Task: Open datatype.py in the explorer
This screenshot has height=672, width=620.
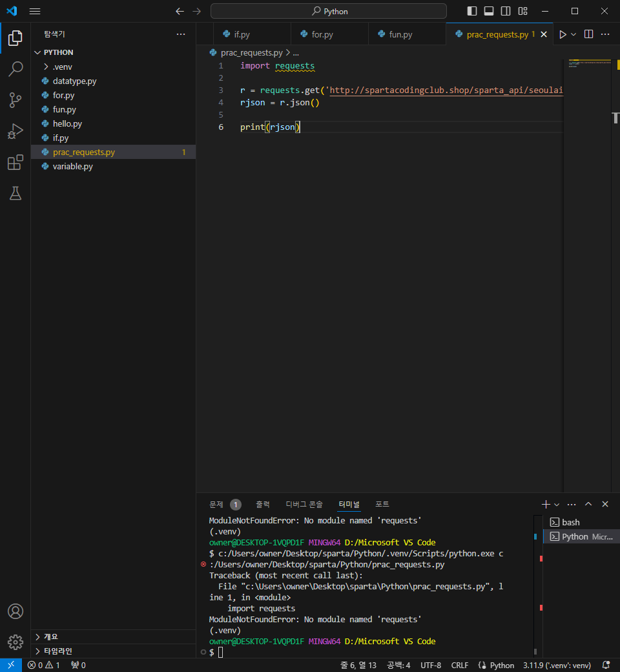Action: [114, 81]
